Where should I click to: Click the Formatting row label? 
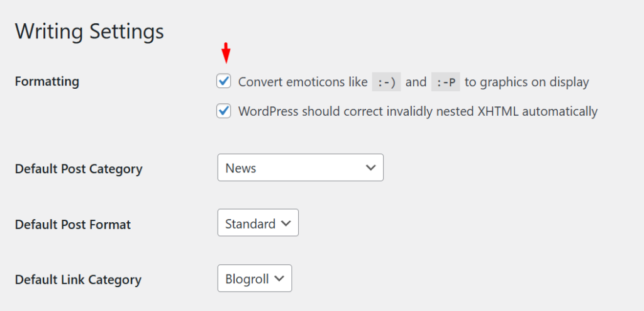point(47,81)
